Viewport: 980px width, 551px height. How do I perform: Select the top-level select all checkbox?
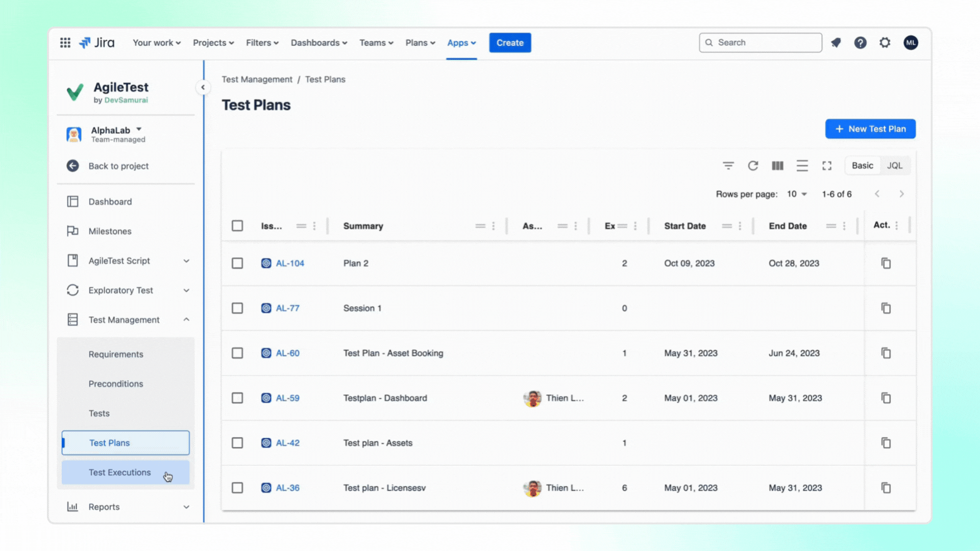pos(237,226)
